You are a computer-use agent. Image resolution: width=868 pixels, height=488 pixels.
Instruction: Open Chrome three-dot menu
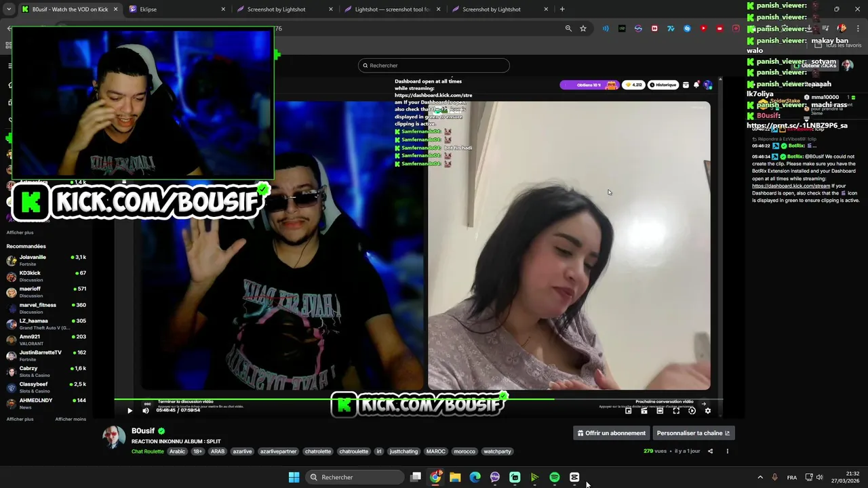point(858,28)
